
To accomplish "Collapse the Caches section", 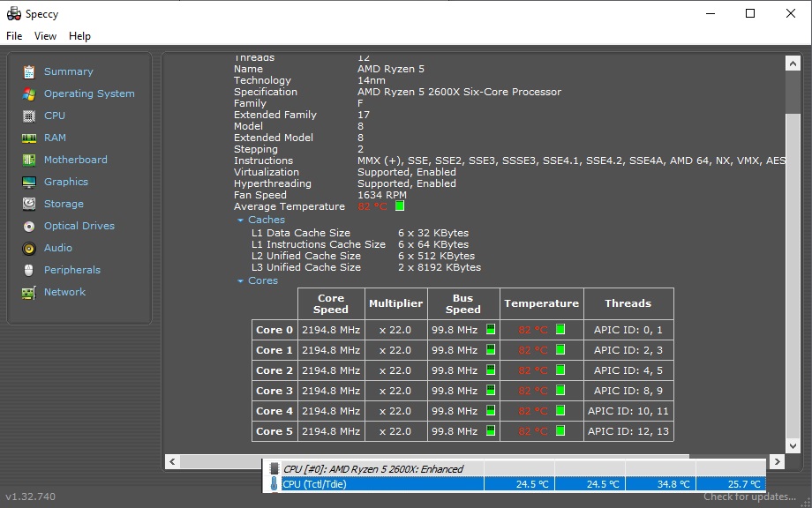I will [x=240, y=220].
